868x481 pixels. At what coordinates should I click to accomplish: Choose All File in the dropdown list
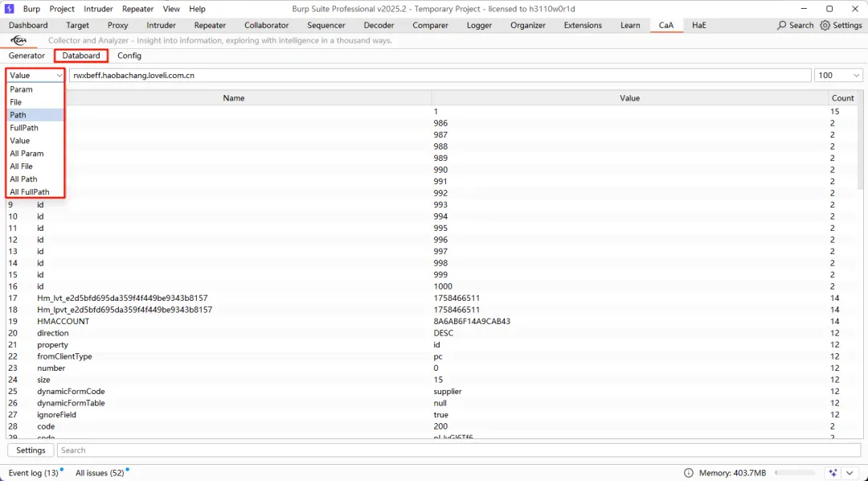click(35, 166)
